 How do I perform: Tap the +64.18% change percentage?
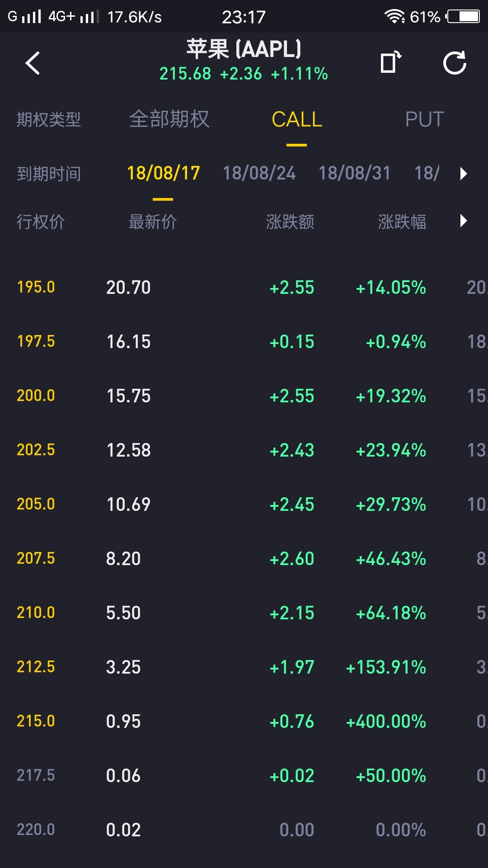pos(391,613)
